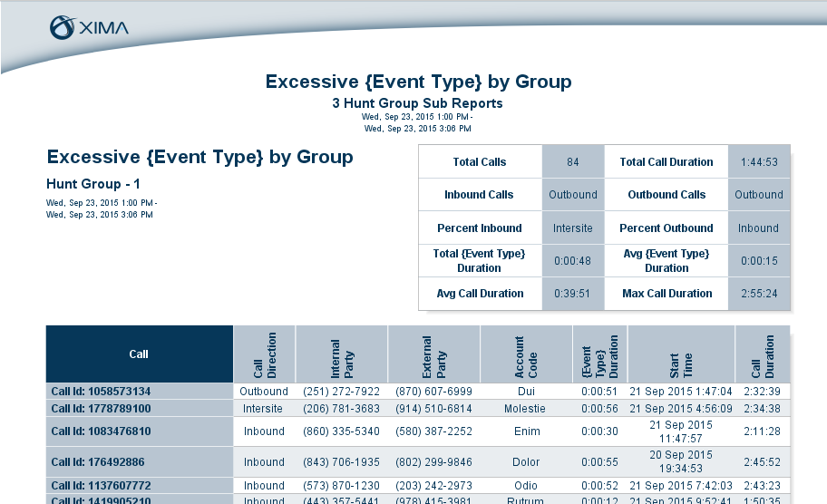Viewport: 827px width, 504px height.
Task: Click the Max Call Duration label
Action: coord(667,294)
